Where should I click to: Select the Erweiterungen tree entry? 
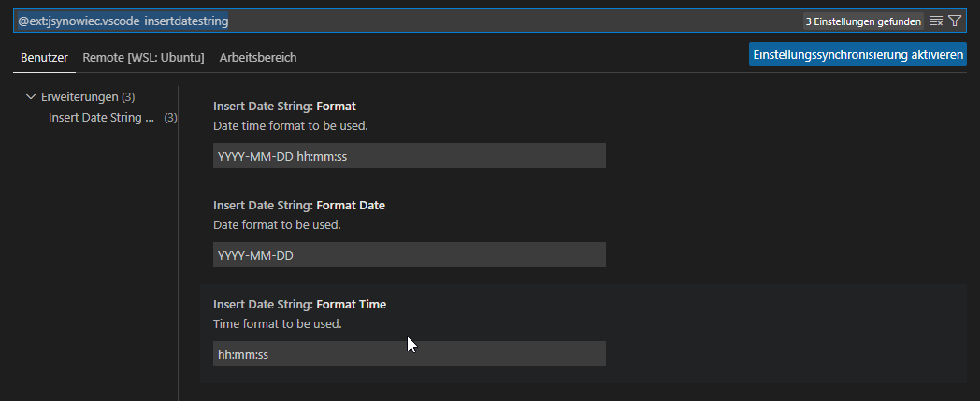pyautogui.click(x=79, y=96)
